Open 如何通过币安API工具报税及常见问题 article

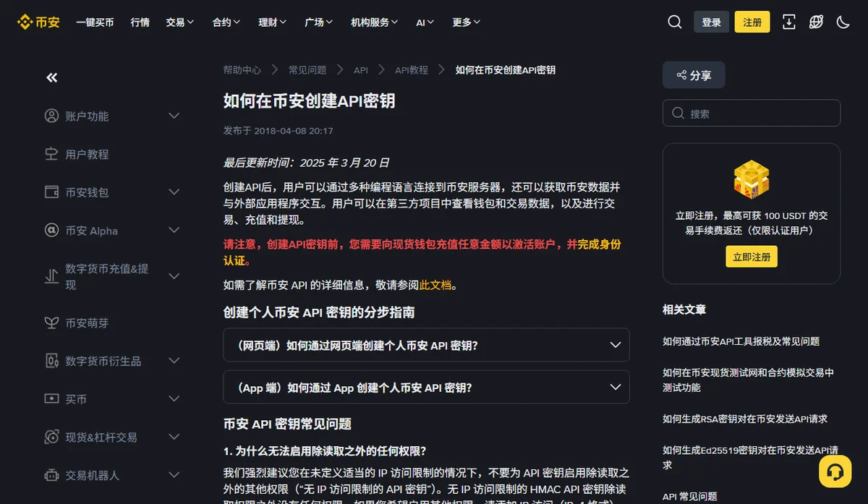[x=741, y=341]
